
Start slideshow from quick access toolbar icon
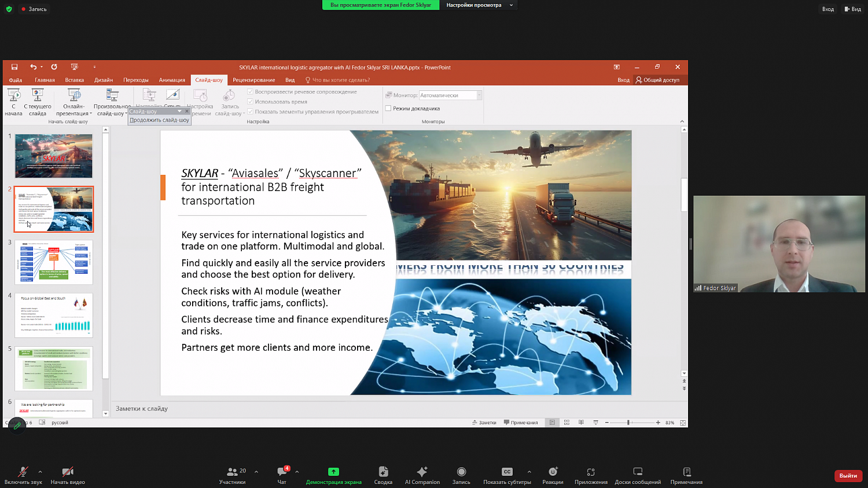pos(74,67)
